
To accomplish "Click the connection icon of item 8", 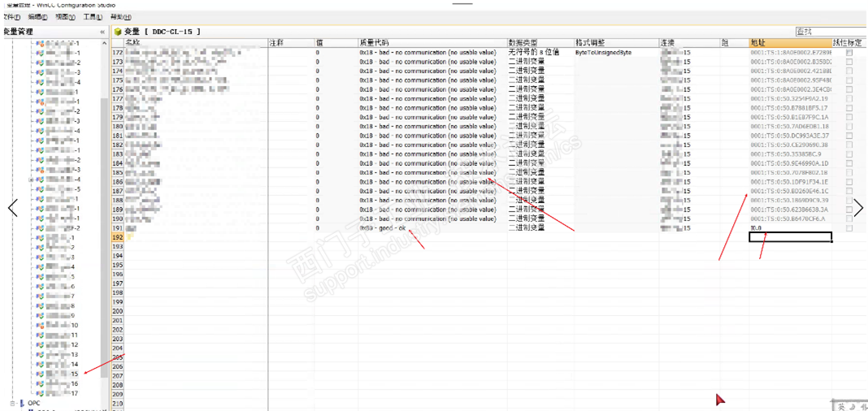I will (x=40, y=306).
